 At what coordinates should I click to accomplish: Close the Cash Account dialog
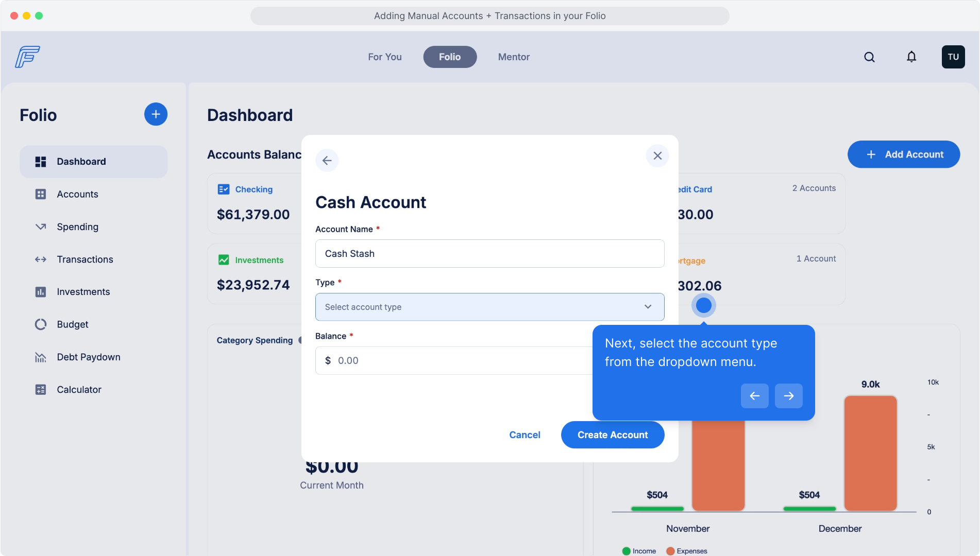(657, 156)
